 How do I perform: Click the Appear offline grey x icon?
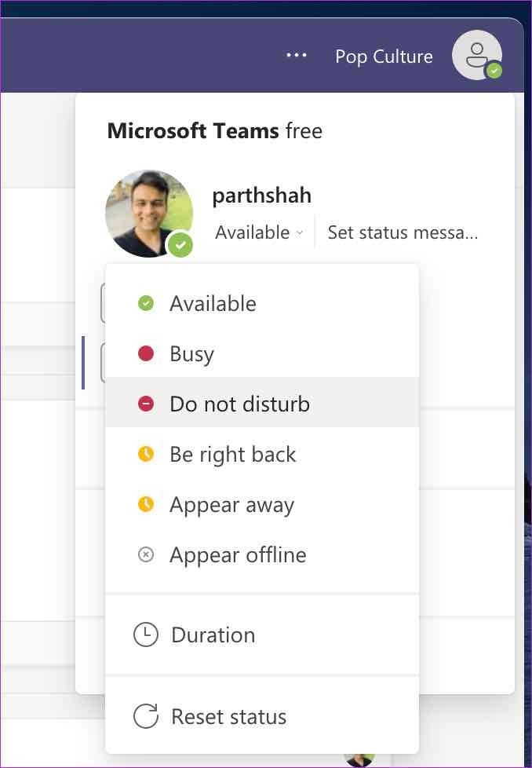(146, 554)
